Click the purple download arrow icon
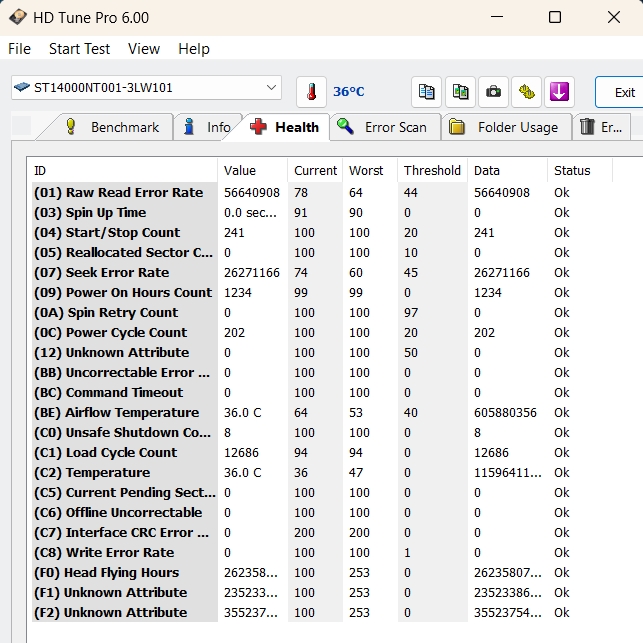This screenshot has height=643, width=643. tap(558, 91)
